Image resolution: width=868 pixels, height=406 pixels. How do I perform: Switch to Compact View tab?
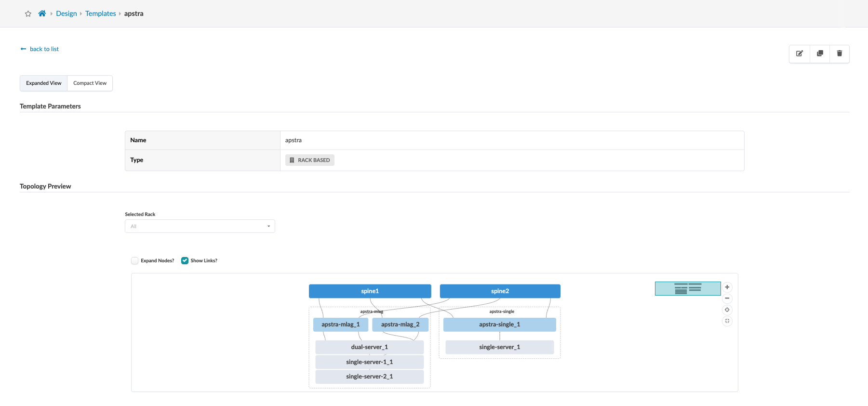pyautogui.click(x=90, y=83)
